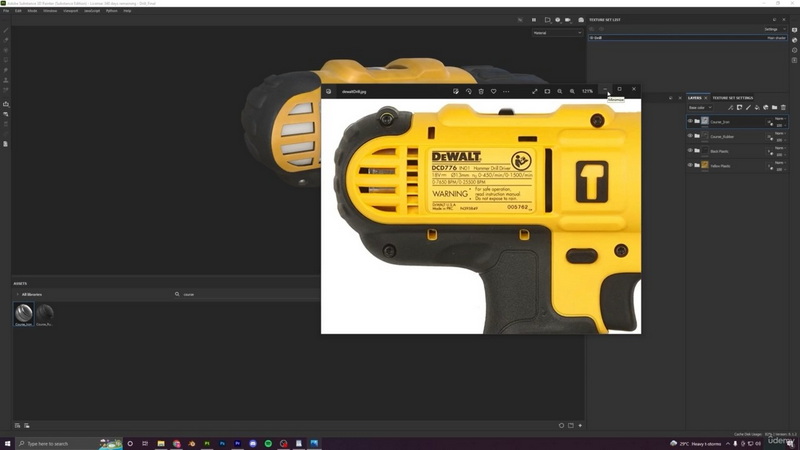Image resolution: width=800 pixels, height=450 pixels.
Task: Click the document icon at bottom of left toolbar
Action: click(x=6, y=144)
